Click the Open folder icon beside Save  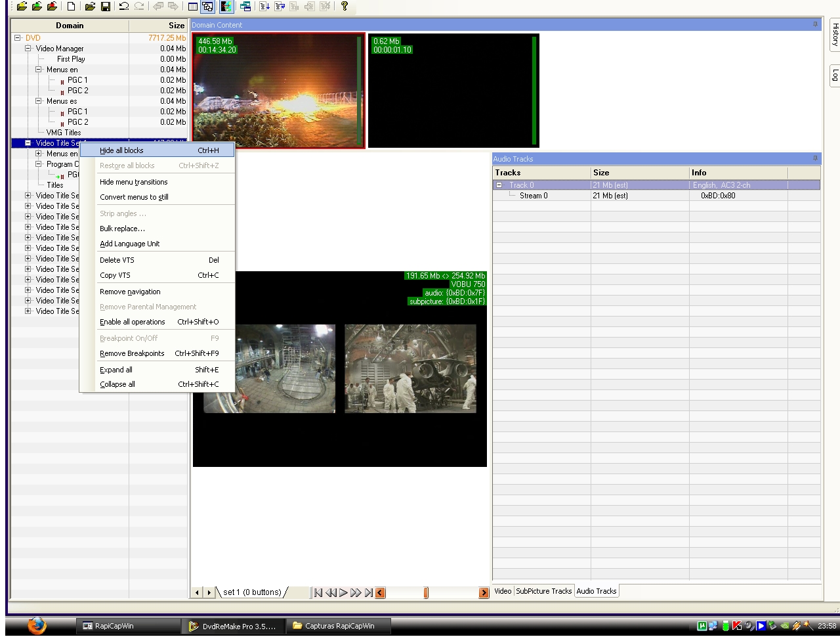90,7
